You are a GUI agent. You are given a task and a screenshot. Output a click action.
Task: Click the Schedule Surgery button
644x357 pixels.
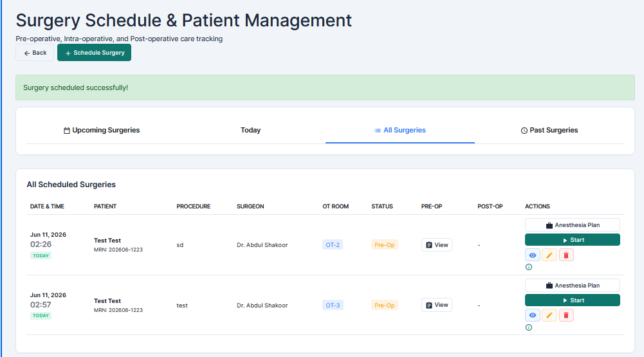[x=94, y=53]
